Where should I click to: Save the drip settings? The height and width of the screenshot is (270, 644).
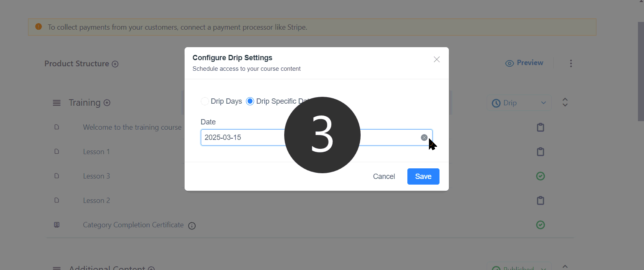point(423,176)
